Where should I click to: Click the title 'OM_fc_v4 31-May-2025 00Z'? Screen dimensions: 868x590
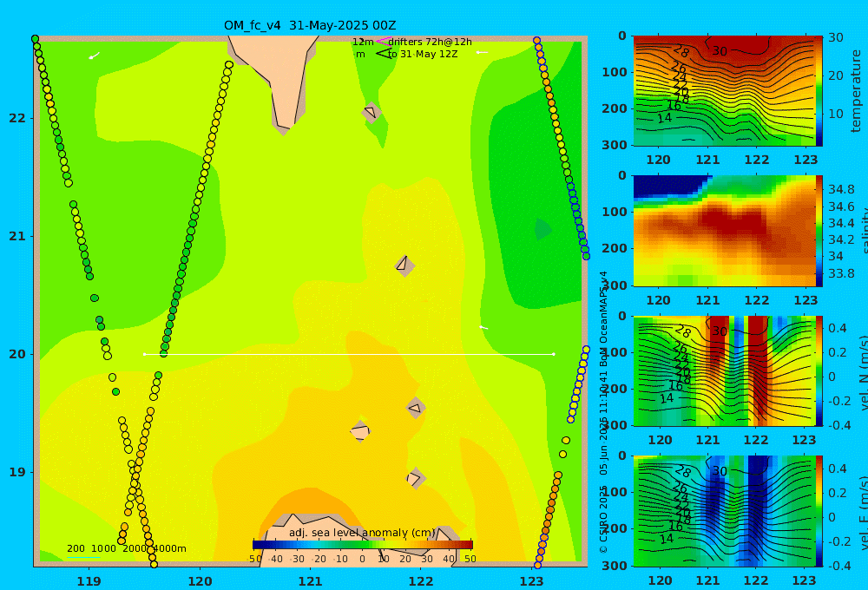coord(310,25)
